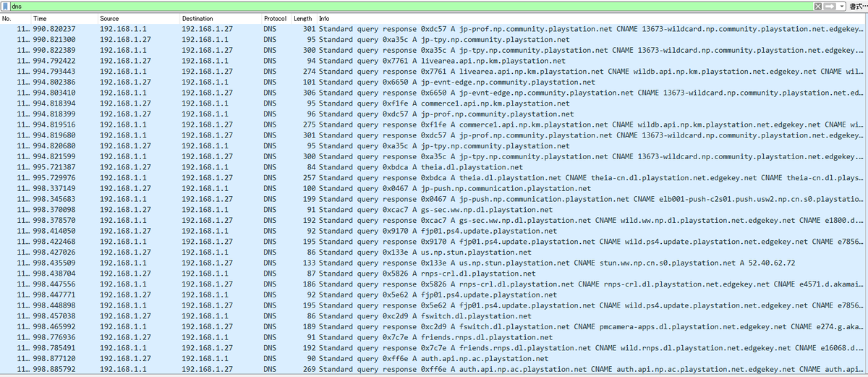Select the jp-evnt-edge response at 994.803410
This screenshot has height=377, width=868.
tap(431, 93)
